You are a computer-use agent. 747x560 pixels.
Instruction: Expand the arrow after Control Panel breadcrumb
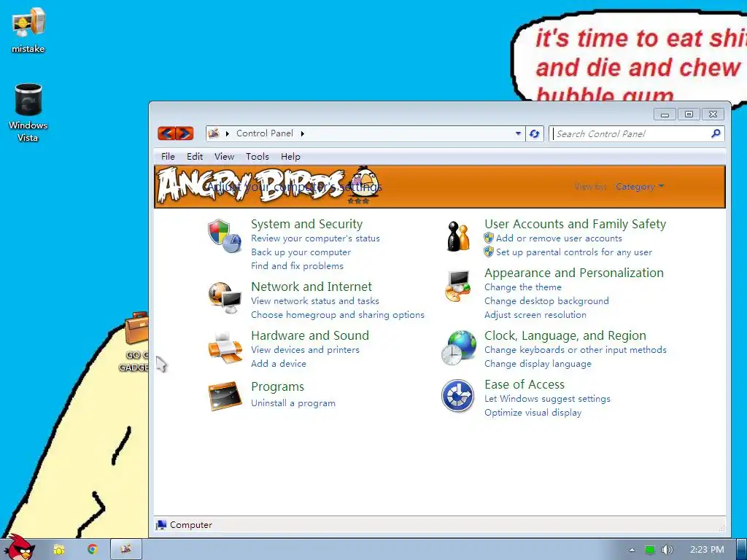[302, 133]
